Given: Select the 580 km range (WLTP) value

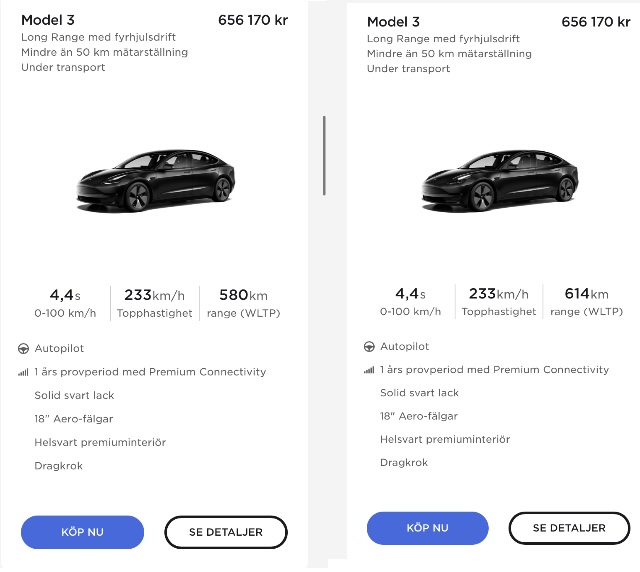Looking at the screenshot, I should pyautogui.click(x=244, y=295).
